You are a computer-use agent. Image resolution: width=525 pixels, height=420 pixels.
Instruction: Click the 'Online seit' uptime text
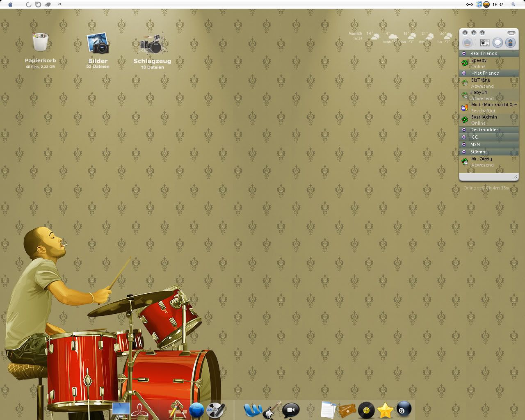(x=486, y=188)
